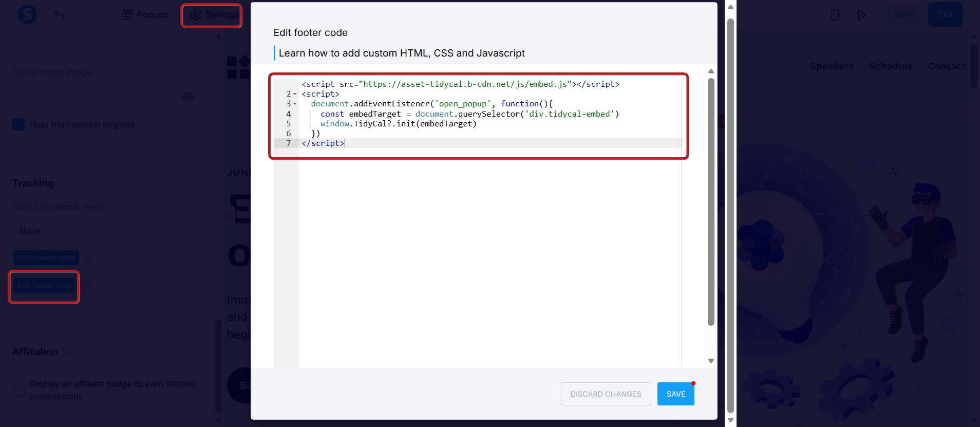Collapse code fold arrow on line 3
The height and width of the screenshot is (427, 980).
pos(295,104)
